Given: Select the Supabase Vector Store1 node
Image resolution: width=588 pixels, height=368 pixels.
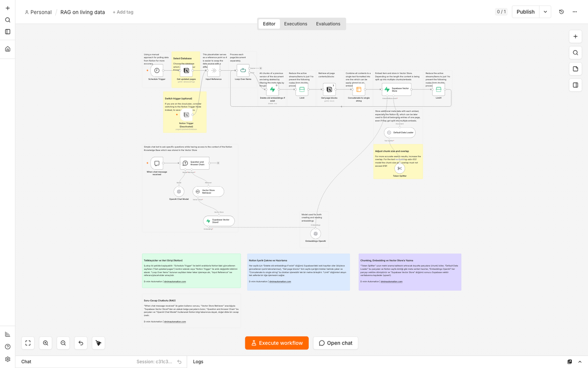Looking at the screenshot, I should point(219,221).
